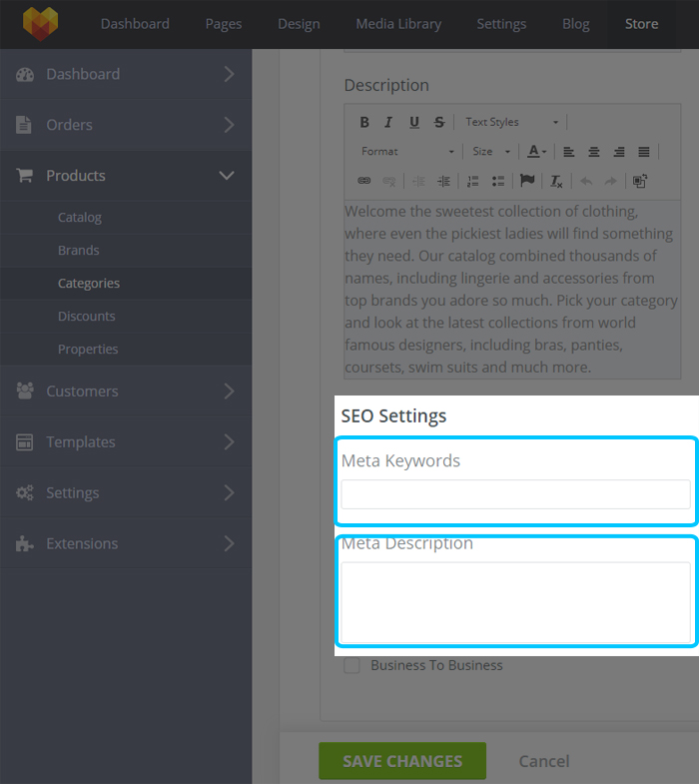Apply strikethrough formatting icon
This screenshot has height=784, width=699.
439,122
